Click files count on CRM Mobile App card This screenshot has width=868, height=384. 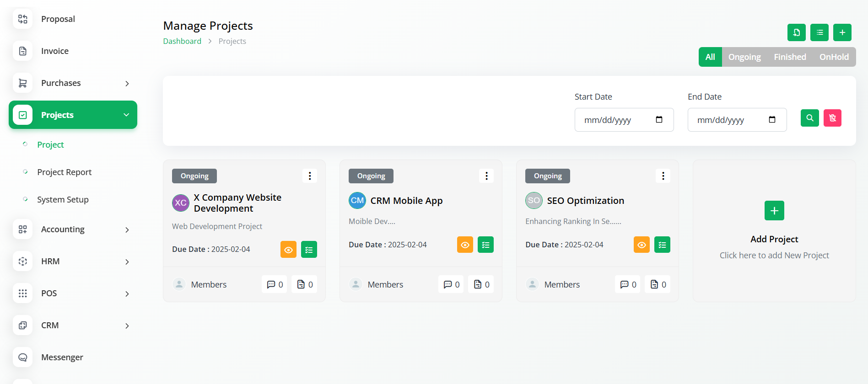[x=481, y=284]
